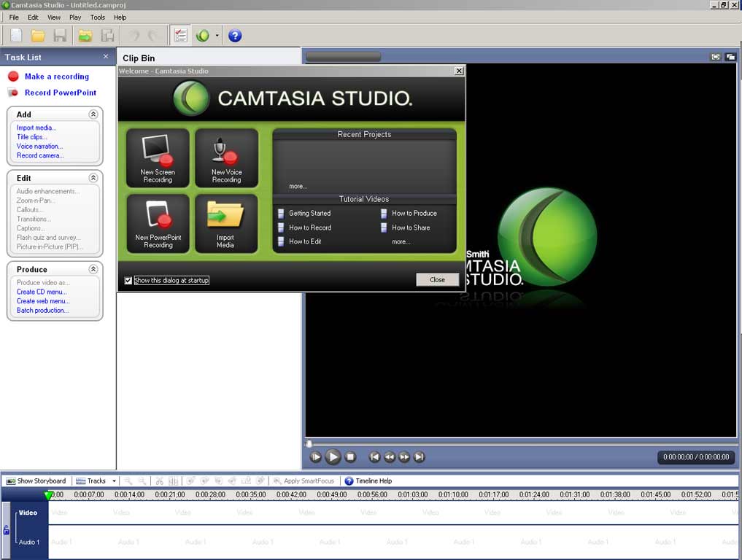Click the preview seek slider handle
The height and width of the screenshot is (560, 742).
[x=309, y=443]
